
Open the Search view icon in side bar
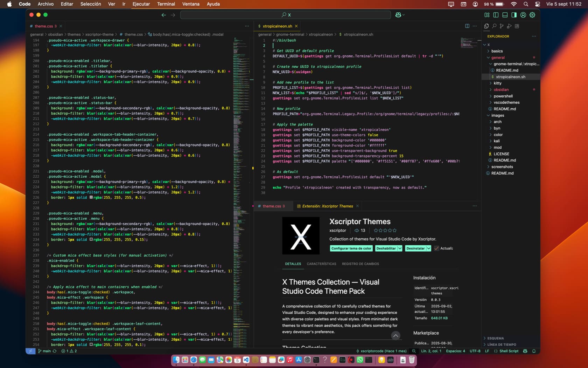(494, 26)
